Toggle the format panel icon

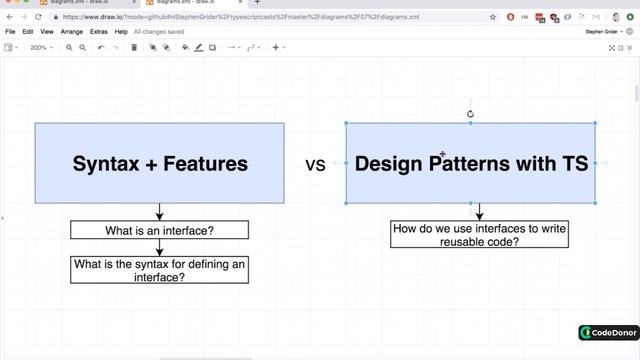pyautogui.click(x=621, y=48)
